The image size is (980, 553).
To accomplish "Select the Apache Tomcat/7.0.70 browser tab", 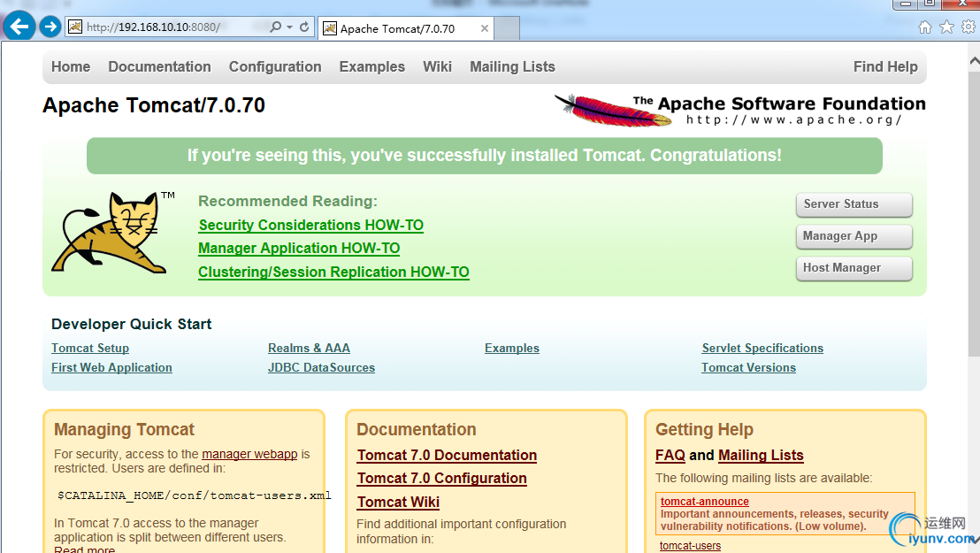I will [x=406, y=29].
